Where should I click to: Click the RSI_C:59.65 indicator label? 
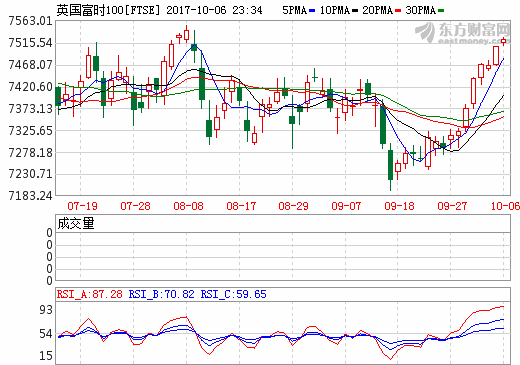233,294
